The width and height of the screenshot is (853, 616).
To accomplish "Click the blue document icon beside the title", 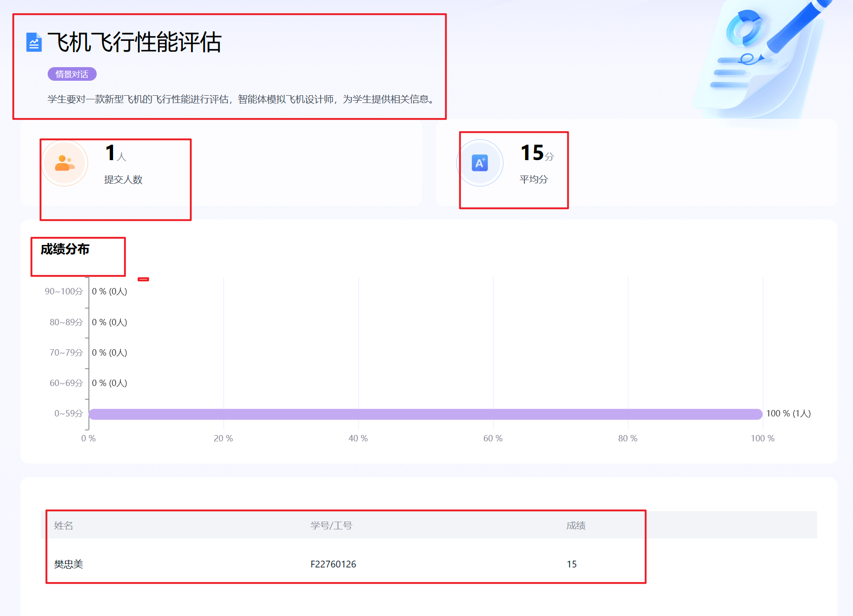I will click(34, 43).
